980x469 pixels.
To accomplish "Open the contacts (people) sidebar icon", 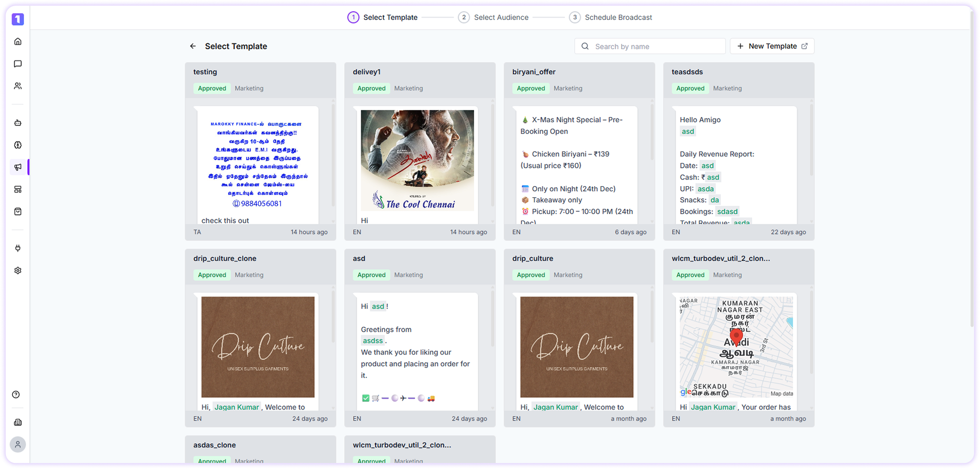I will (18, 86).
